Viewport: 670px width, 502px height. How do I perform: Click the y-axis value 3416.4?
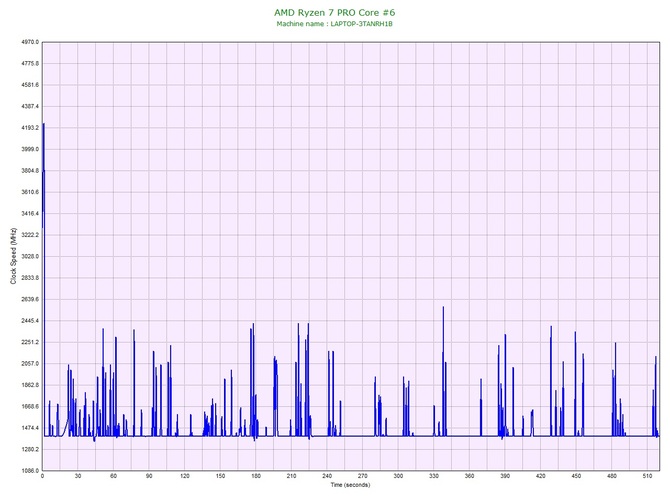tap(30, 214)
